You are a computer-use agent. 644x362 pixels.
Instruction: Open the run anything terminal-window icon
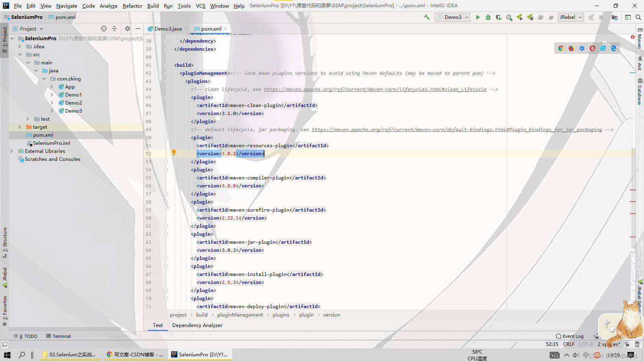tap(627, 17)
